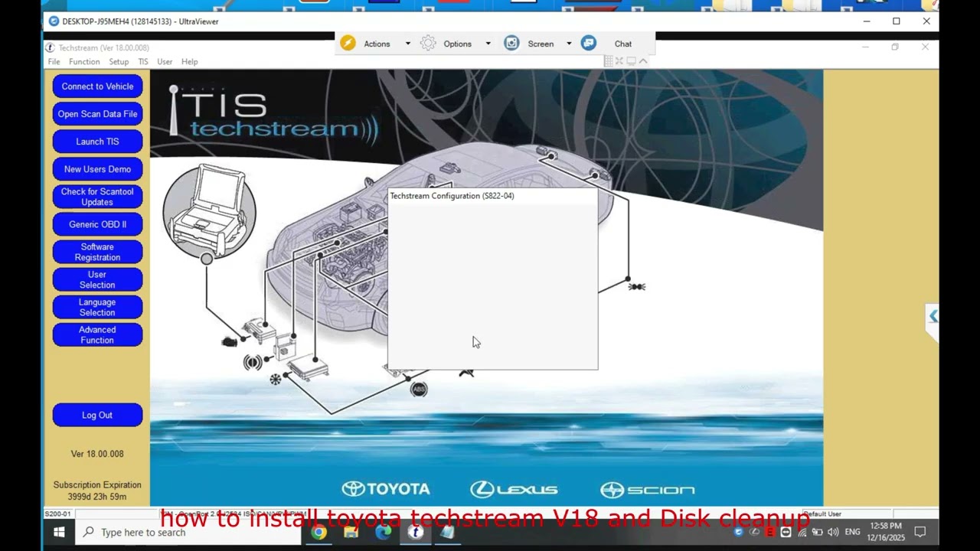Collapse the UltraViewer toolbar with up chevron
The image size is (980, 551).
(643, 61)
